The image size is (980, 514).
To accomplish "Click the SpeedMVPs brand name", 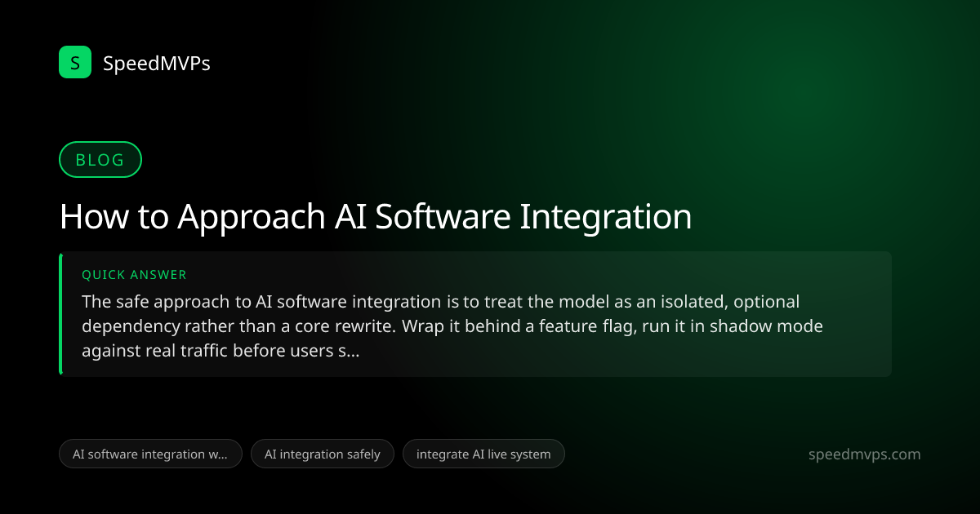I will [x=157, y=63].
